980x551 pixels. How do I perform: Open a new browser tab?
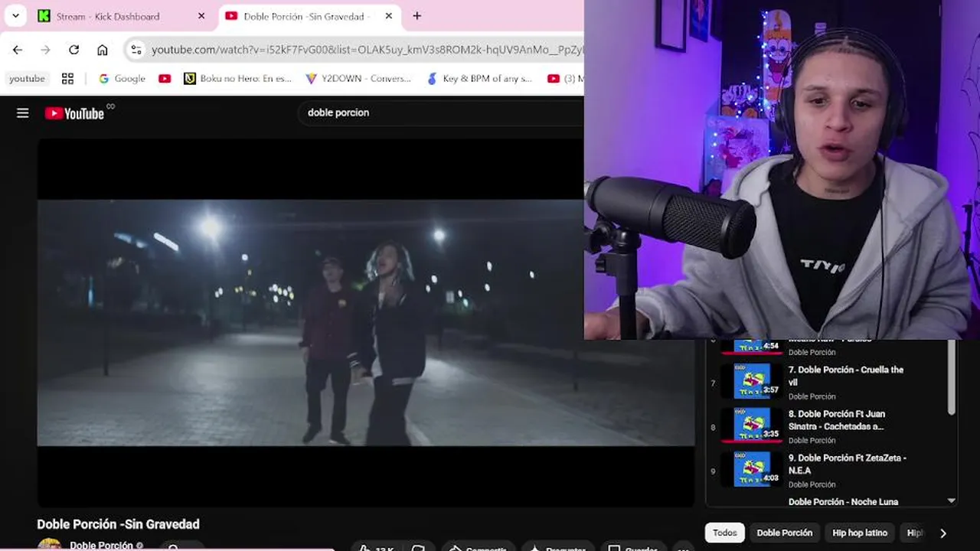pos(416,16)
